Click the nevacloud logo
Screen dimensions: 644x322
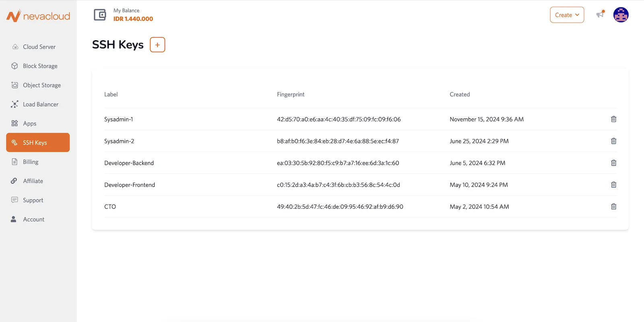pyautogui.click(x=38, y=16)
